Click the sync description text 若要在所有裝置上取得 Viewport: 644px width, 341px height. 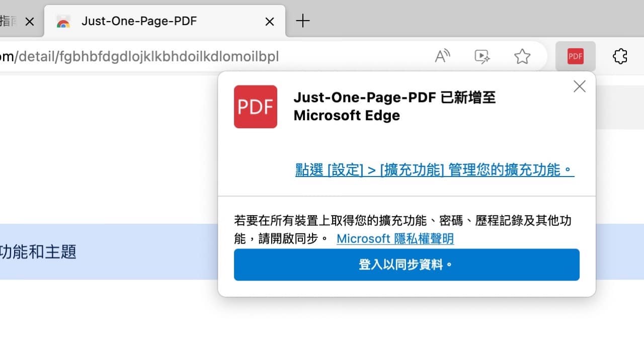(403, 229)
